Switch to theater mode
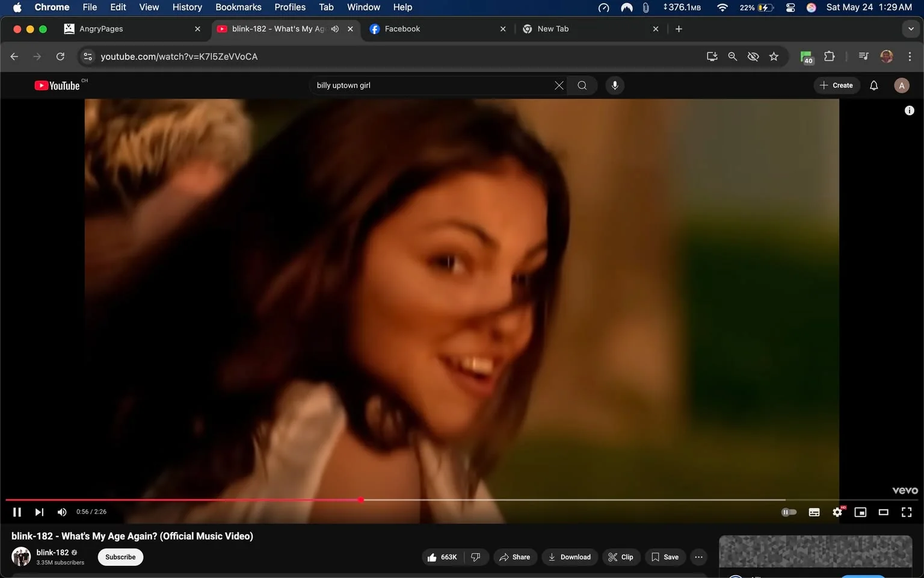 coord(883,512)
